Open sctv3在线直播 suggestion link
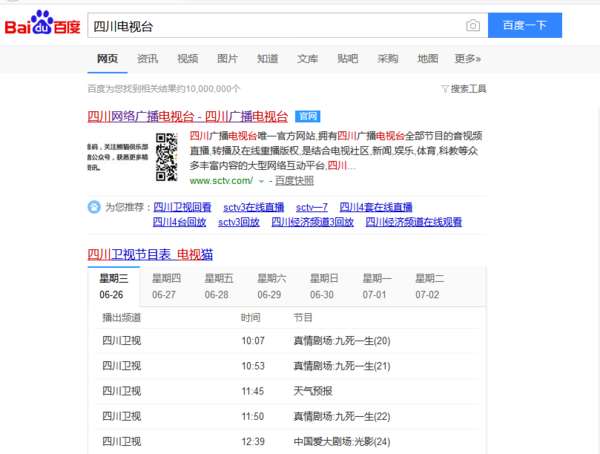Viewport: 600px width, 454px height. pyautogui.click(x=254, y=207)
